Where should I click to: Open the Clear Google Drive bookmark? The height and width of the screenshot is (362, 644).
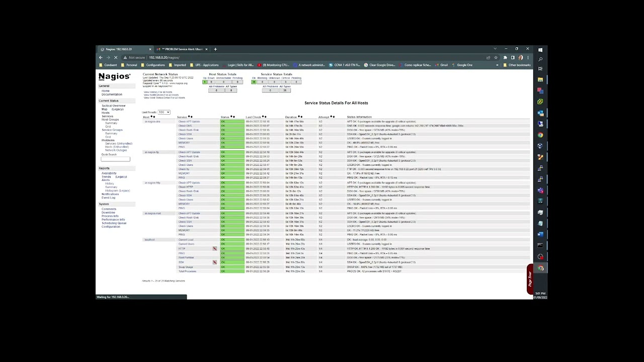[379, 65]
